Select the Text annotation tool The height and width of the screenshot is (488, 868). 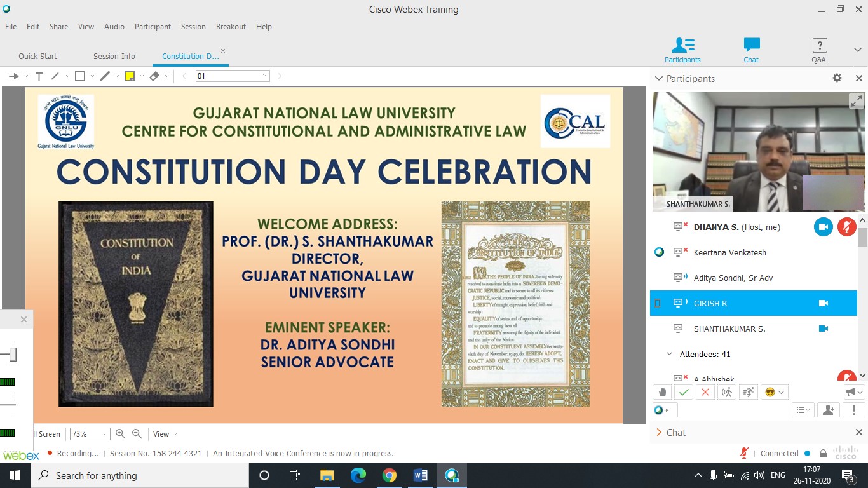click(39, 76)
